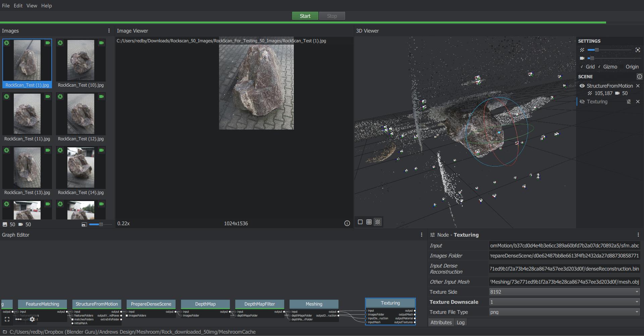Open the Texture Downscale dropdown

coord(565,302)
